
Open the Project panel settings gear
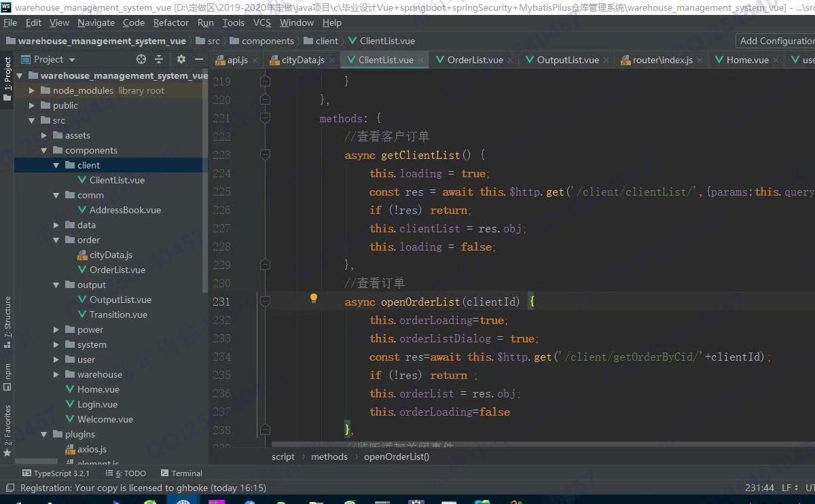[x=181, y=59]
